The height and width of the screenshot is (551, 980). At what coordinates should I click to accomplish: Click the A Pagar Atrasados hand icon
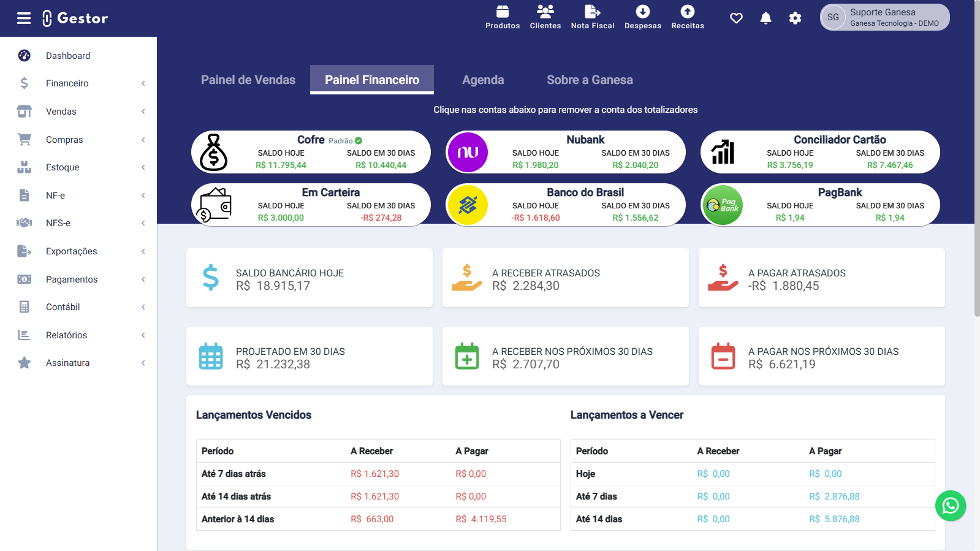click(x=723, y=278)
